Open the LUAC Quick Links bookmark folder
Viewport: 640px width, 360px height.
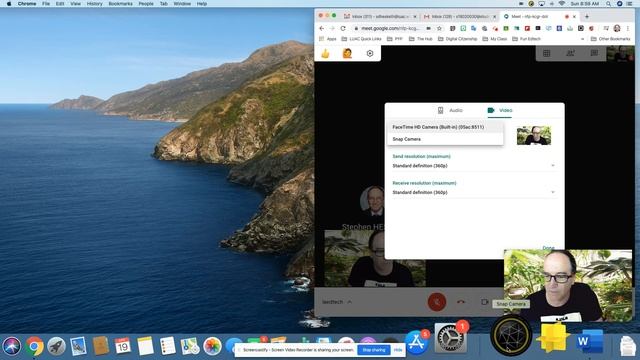pos(362,39)
